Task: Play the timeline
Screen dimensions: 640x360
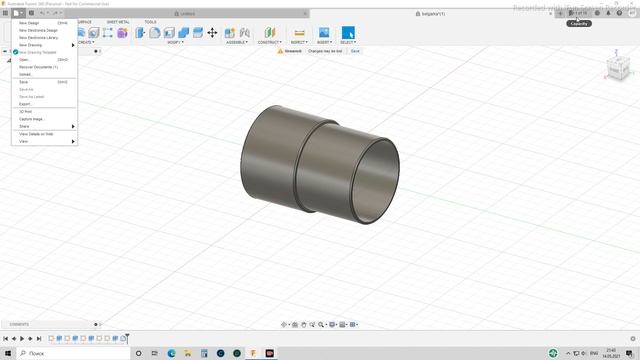Action: pyautogui.click(x=22, y=338)
